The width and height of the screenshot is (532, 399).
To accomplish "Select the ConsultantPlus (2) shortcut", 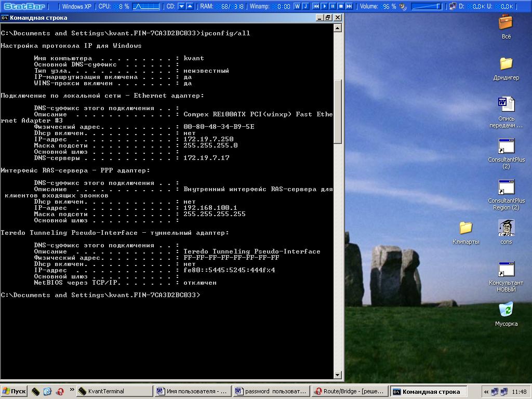I will tap(506, 153).
